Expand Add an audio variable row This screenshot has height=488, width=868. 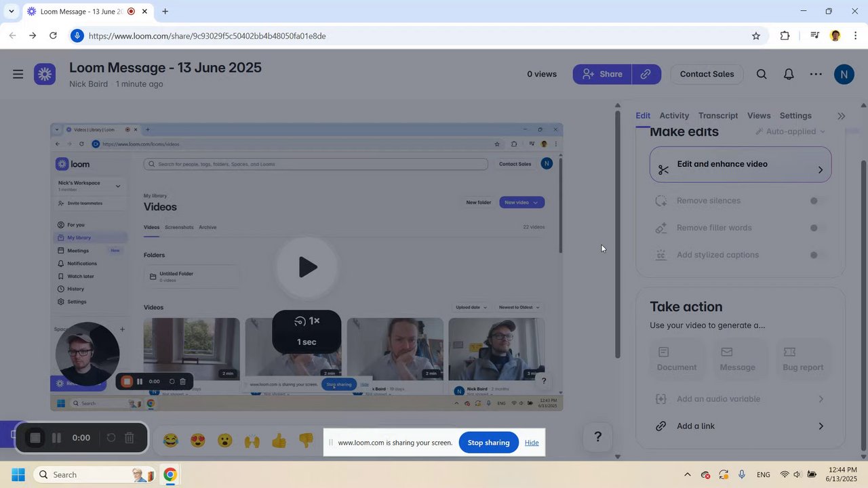[741, 399]
